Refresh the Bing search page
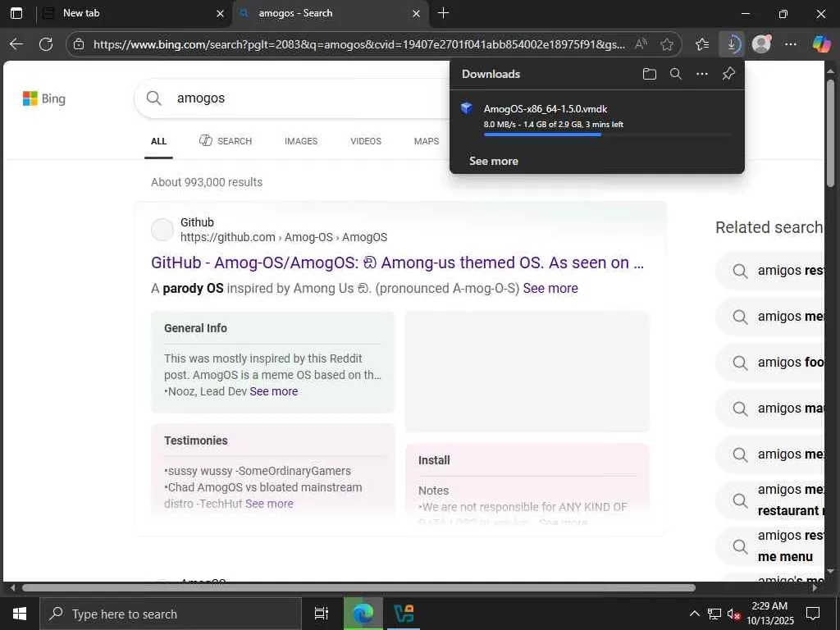Screen dimensions: 840x630 46,44
